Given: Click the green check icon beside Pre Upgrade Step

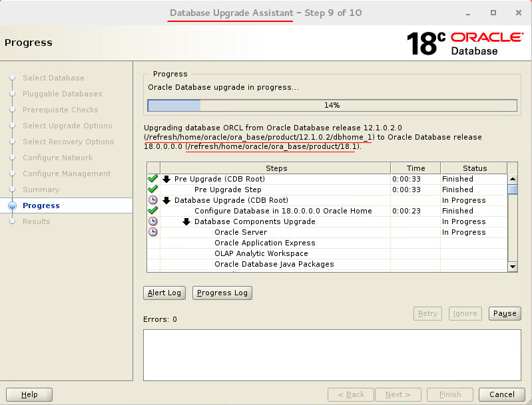Looking at the screenshot, I should tap(153, 189).
